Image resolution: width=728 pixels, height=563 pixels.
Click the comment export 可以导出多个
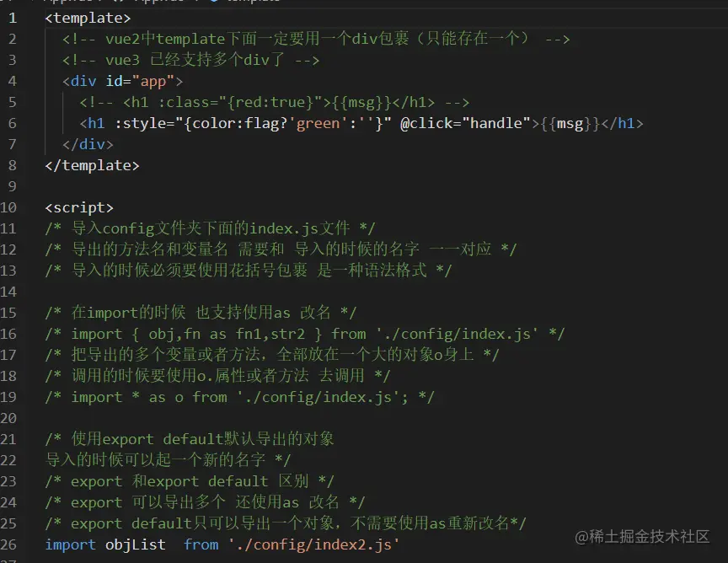point(206,502)
